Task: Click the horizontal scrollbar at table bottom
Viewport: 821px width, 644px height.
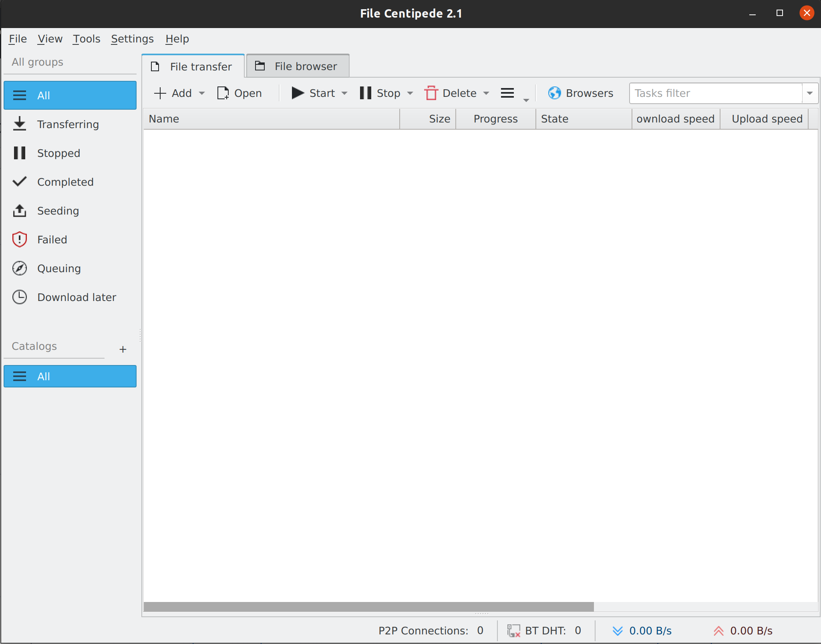Action: pyautogui.click(x=368, y=607)
